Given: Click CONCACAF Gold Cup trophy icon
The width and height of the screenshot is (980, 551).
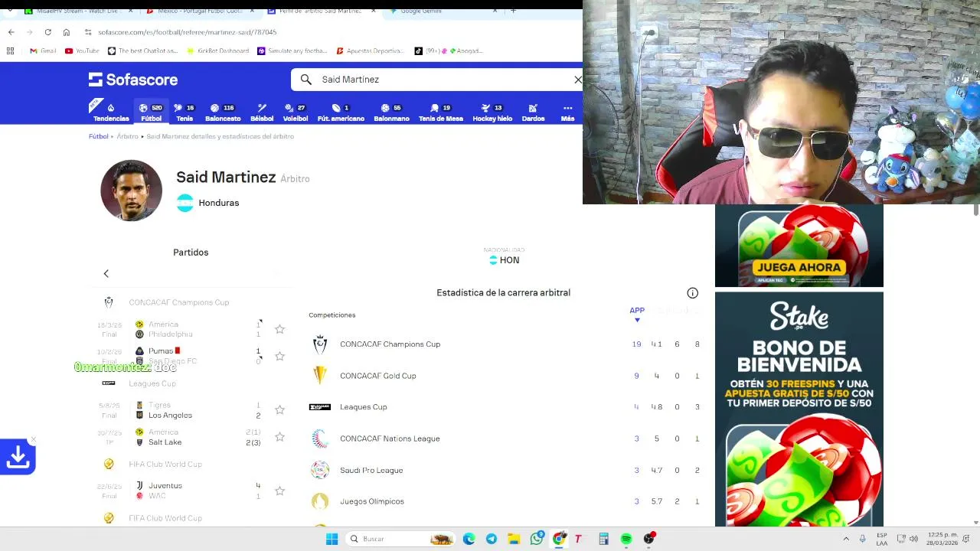Looking at the screenshot, I should click(320, 376).
